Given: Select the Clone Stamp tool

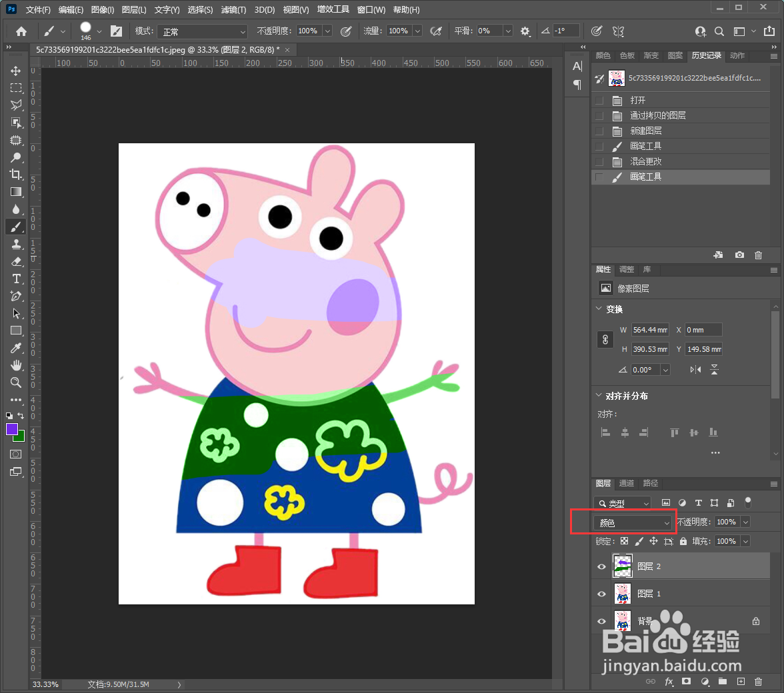Looking at the screenshot, I should pos(16,244).
